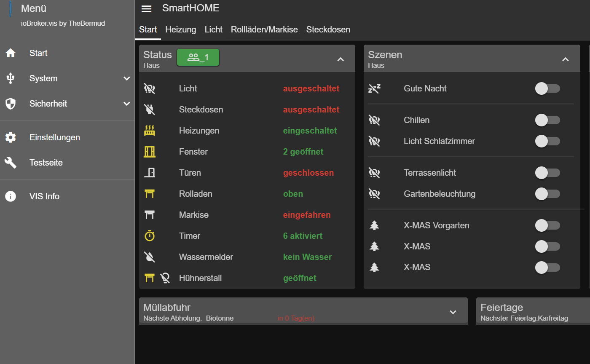Click the Gute Nacht sleep icon
Screen dimensions: 590x364
click(x=374, y=88)
